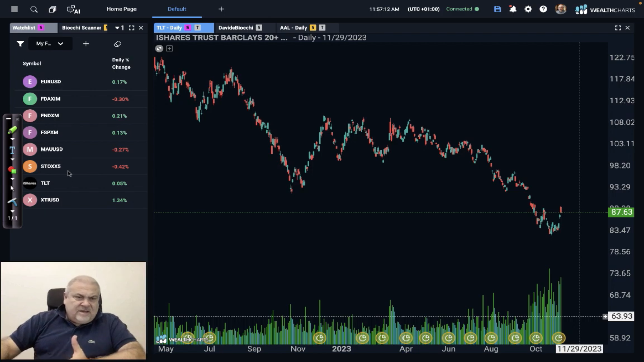Select the Text annotation tool

[x=12, y=150]
